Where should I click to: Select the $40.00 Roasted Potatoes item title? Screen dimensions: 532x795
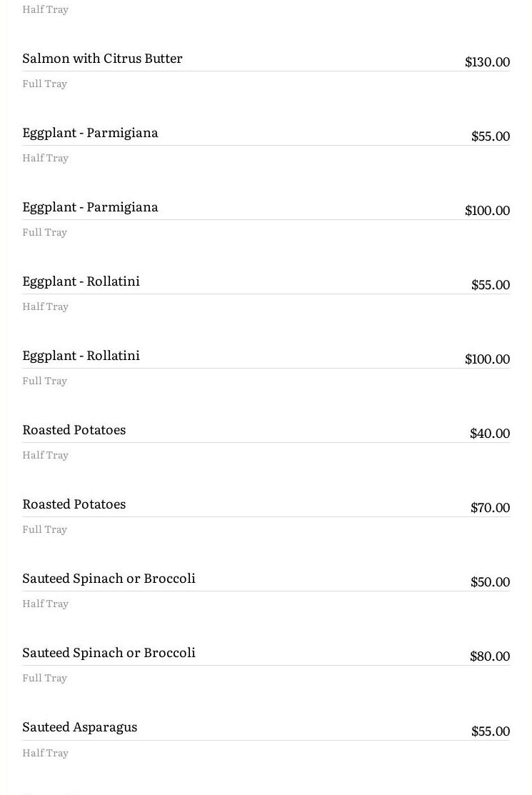click(74, 430)
